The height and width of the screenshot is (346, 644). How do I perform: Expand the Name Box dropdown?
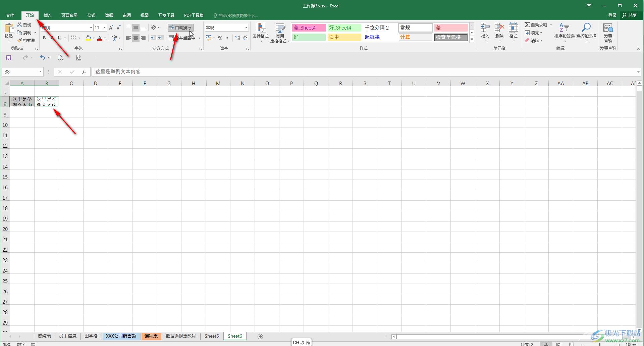(x=40, y=71)
